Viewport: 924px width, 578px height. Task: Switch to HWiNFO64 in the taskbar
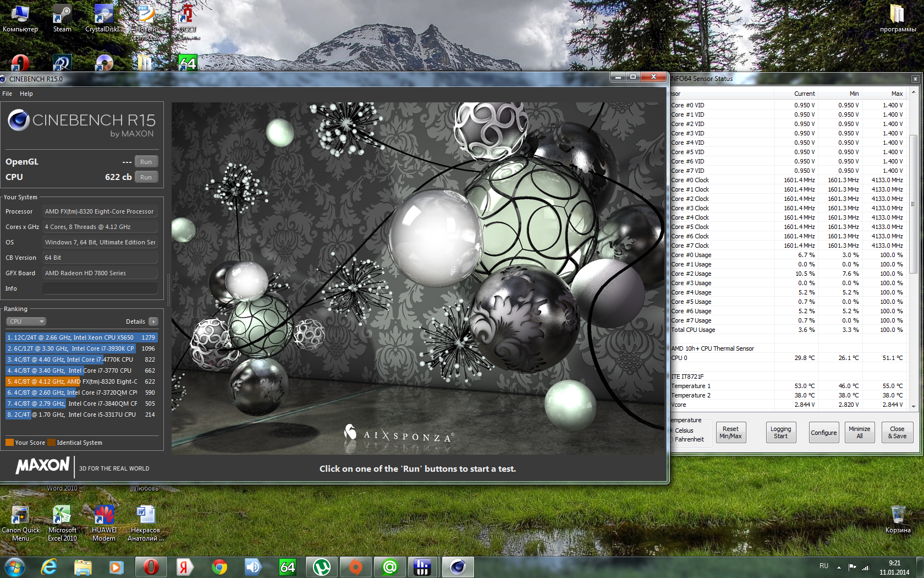[x=288, y=567]
